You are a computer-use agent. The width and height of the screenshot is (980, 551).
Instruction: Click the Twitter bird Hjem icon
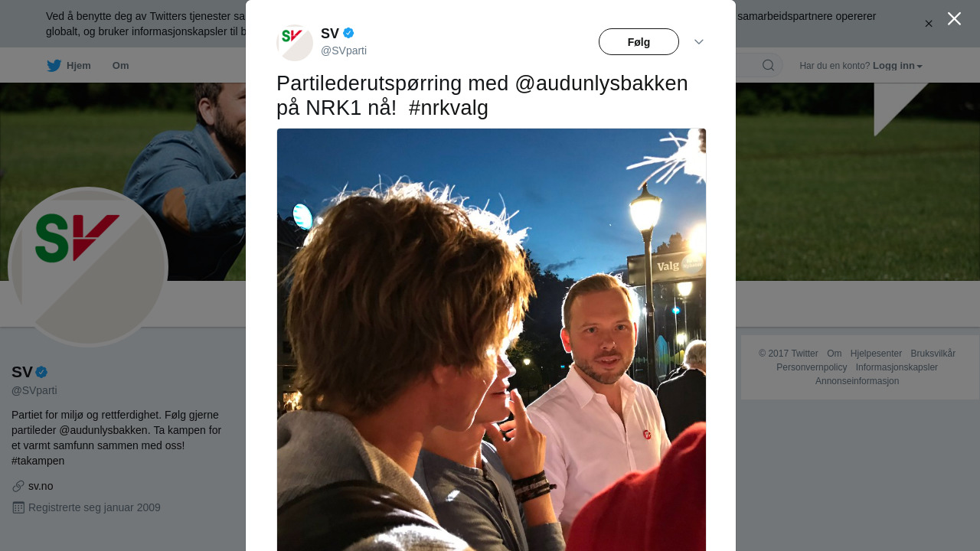click(54, 66)
